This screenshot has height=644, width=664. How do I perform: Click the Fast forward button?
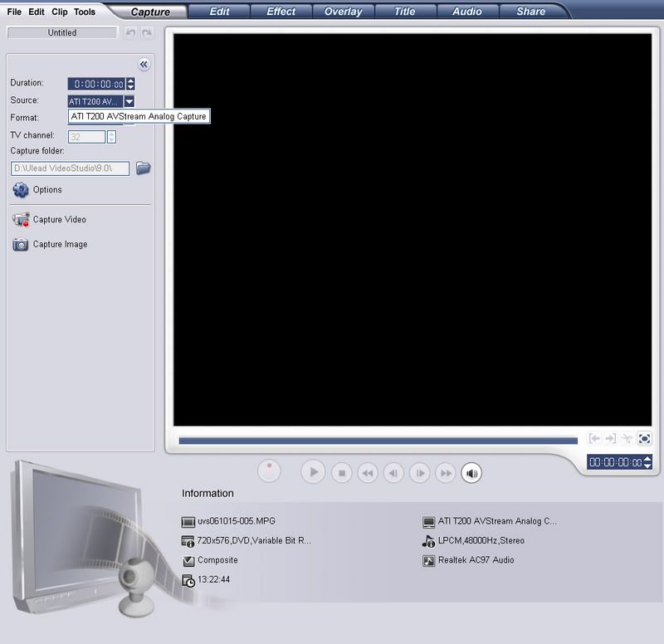(x=446, y=473)
